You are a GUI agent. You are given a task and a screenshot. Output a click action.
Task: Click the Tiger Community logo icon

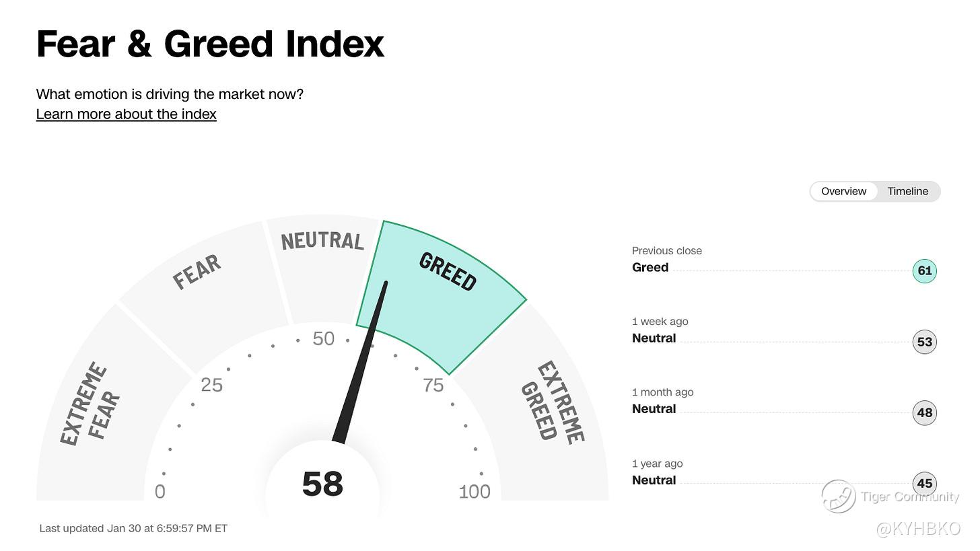[x=838, y=497]
